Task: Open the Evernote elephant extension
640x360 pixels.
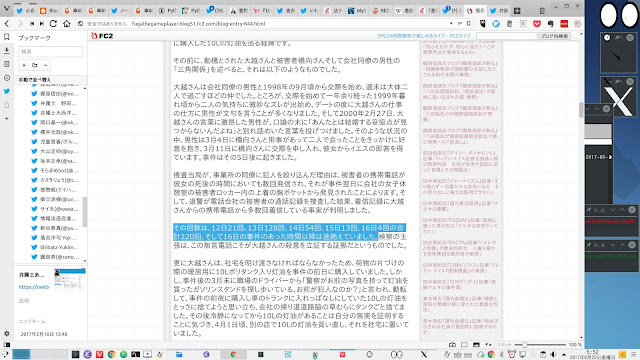Action: point(550,24)
